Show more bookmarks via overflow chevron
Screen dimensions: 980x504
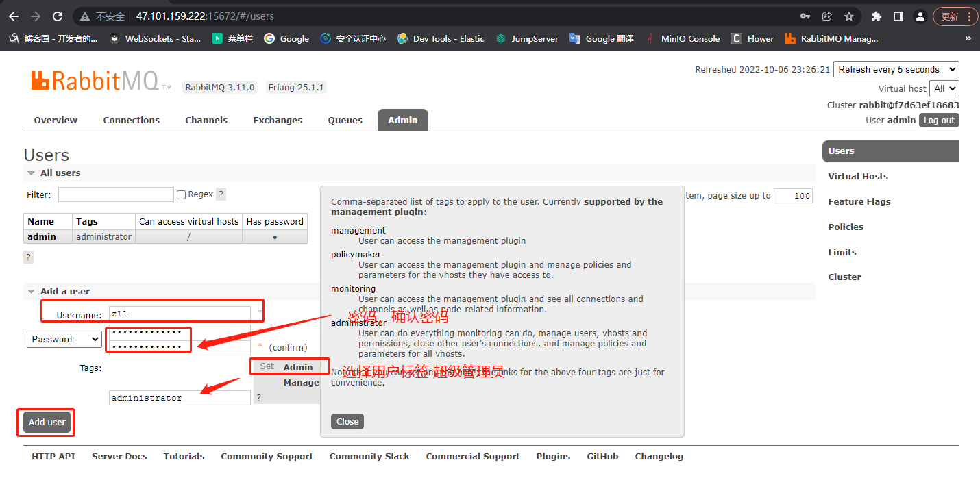pos(968,39)
